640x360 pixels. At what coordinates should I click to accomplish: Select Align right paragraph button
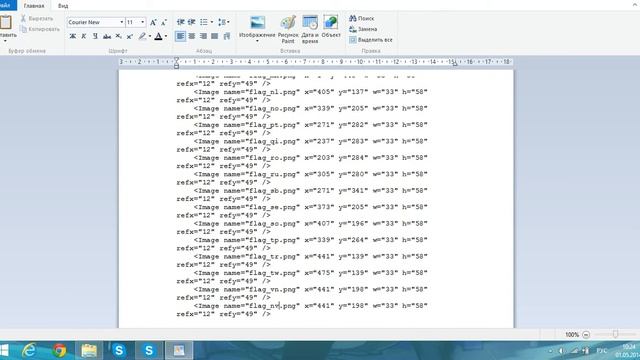point(203,36)
